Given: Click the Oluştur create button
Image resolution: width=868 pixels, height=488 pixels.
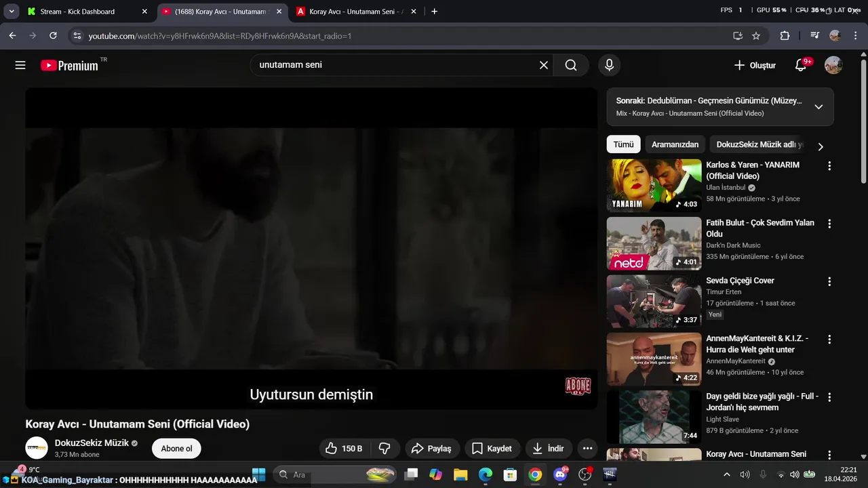Looking at the screenshot, I should pos(755,65).
